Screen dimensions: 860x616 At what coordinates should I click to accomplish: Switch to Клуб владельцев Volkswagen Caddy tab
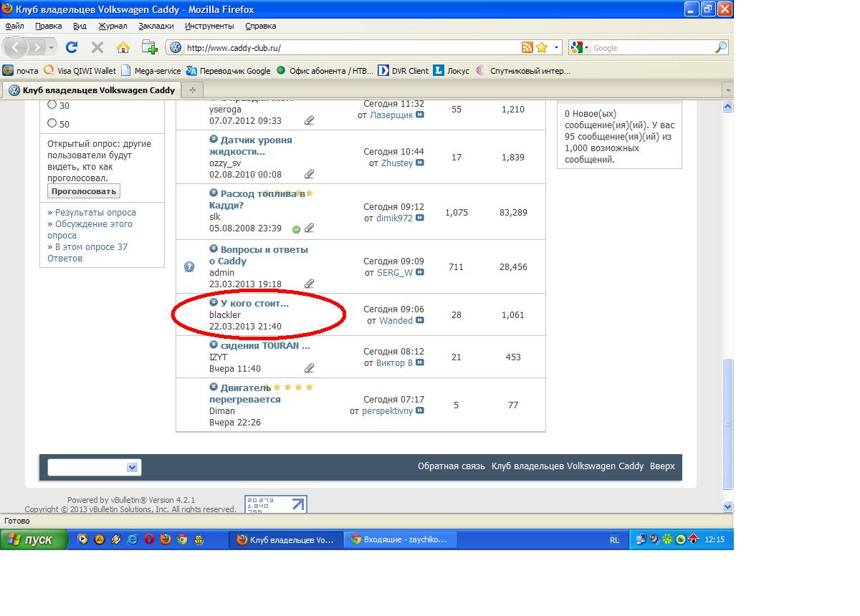92,90
